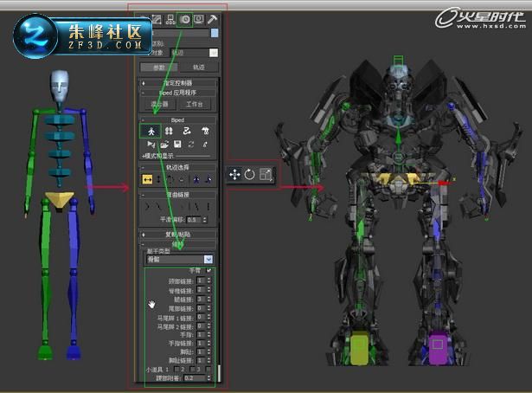Viewport: 532px width, 393px height.
Task: Open the Utilities hammer panel tab
Action: [x=213, y=19]
